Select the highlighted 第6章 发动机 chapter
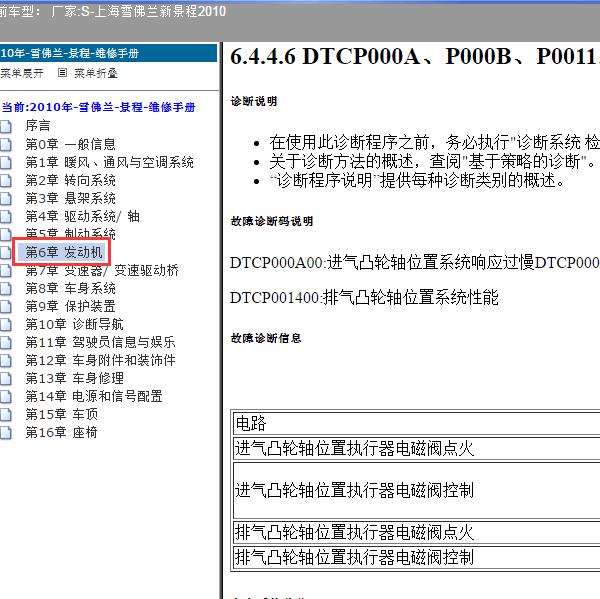Screen dimensions: 600x599 tap(64, 252)
